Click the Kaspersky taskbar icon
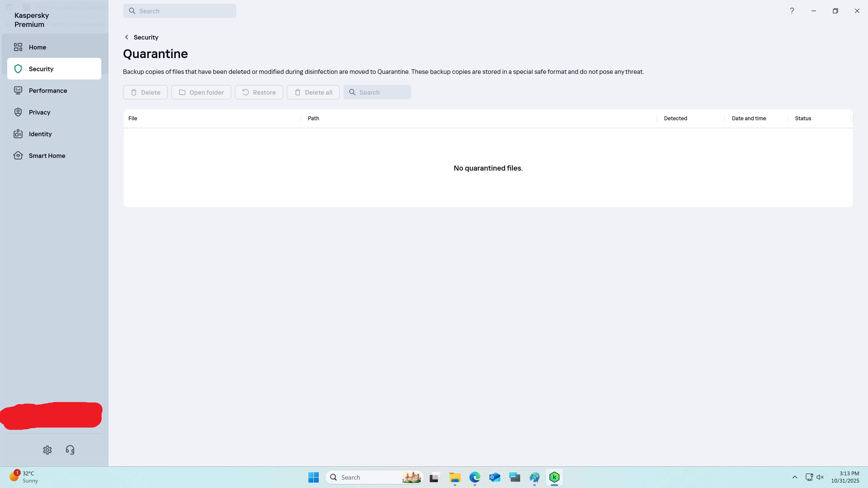 click(x=554, y=477)
